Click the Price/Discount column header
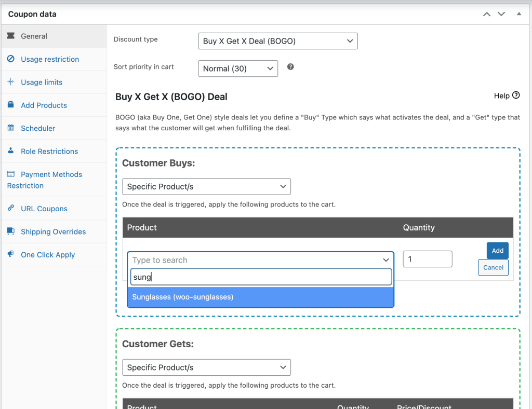Screen dimensions: 532x409 click(424, 406)
